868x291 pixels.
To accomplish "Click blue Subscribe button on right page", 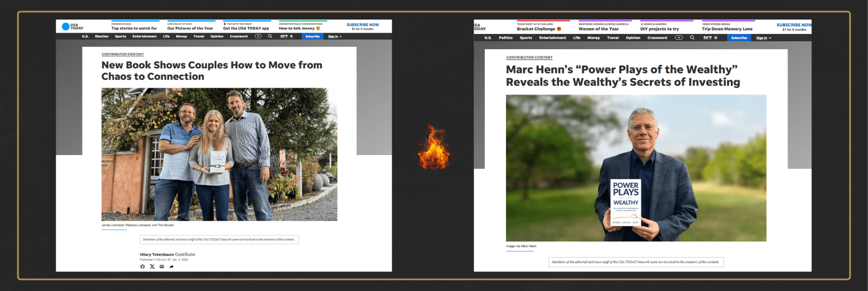I will click(x=739, y=38).
